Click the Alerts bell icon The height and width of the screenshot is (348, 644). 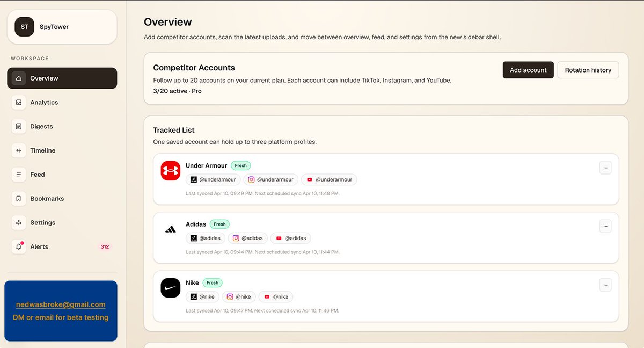point(19,247)
